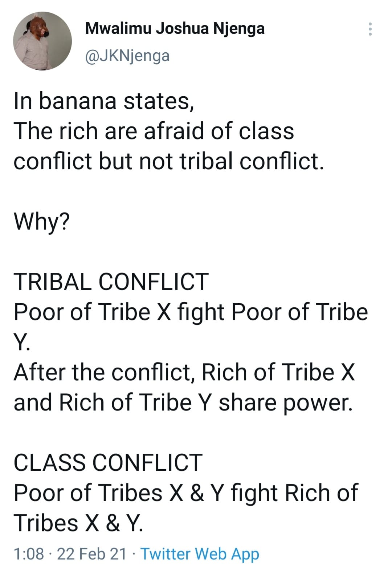This screenshot has height=571, width=392.
Task: Select the CLASS CONFLICT heading
Action: click(x=108, y=462)
